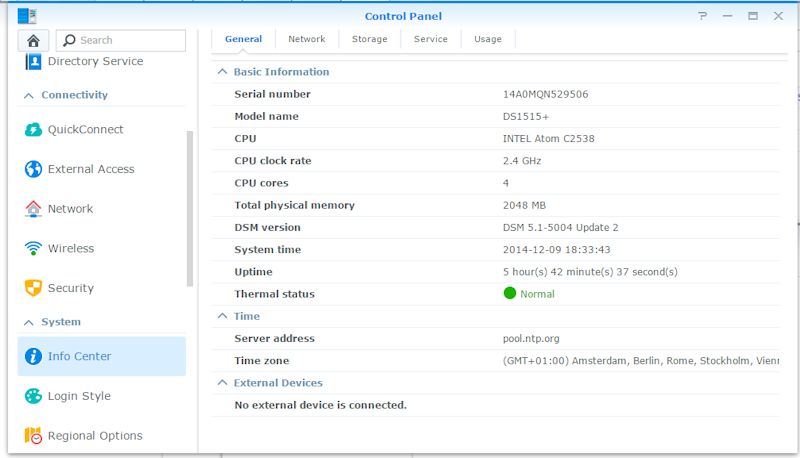This screenshot has width=800, height=458.
Task: Collapse the External Devices section
Action: [222, 383]
